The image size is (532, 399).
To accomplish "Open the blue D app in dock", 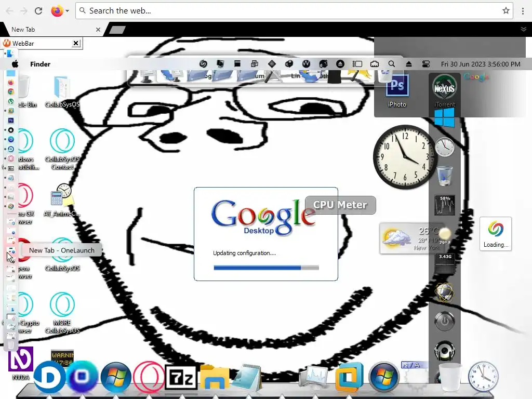I will coord(49,377).
